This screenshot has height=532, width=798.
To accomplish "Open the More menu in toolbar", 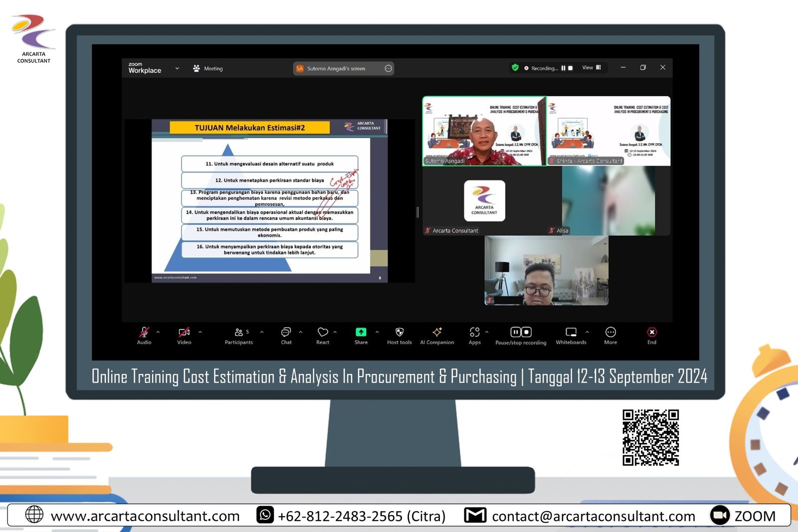I will coord(610,333).
